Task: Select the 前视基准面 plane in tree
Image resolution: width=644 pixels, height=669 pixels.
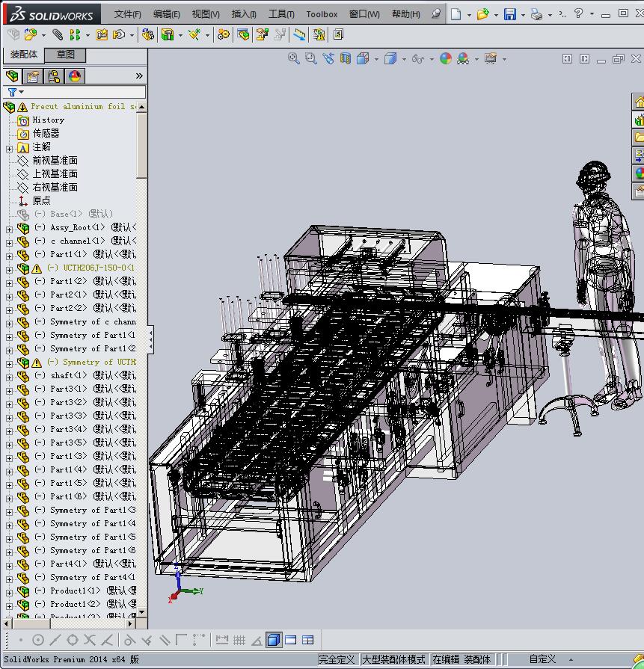Action: [55, 161]
